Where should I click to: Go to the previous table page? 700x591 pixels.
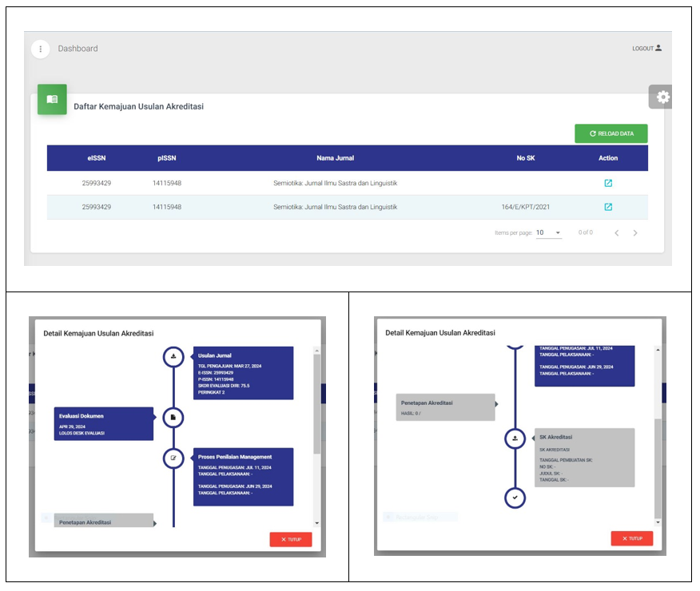(615, 233)
